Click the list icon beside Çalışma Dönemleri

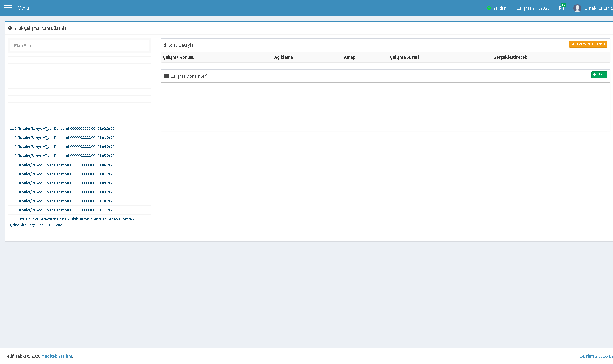(x=167, y=76)
